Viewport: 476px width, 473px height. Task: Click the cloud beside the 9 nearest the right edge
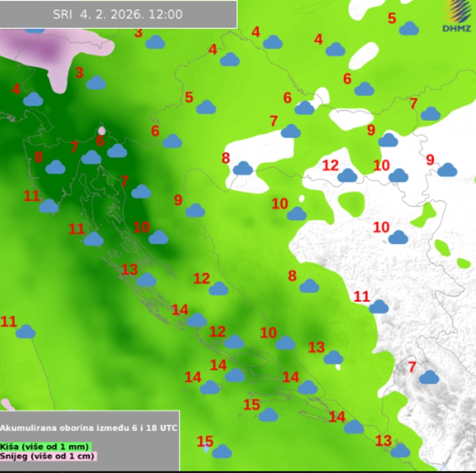click(x=447, y=170)
